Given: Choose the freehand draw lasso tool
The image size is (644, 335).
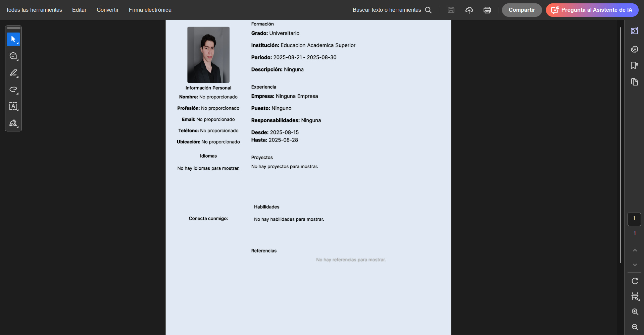Looking at the screenshot, I should point(13,90).
